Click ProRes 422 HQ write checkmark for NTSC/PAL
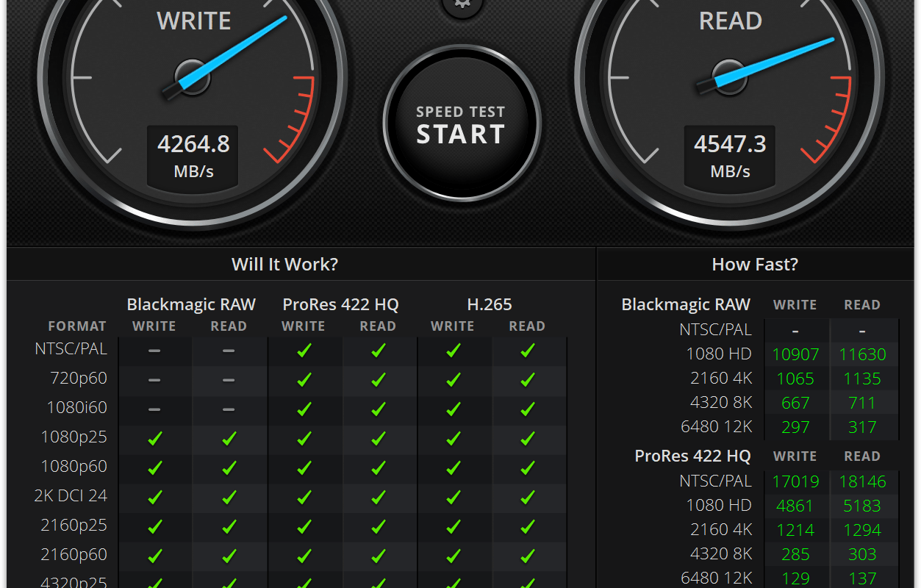The image size is (921, 588). click(x=304, y=351)
